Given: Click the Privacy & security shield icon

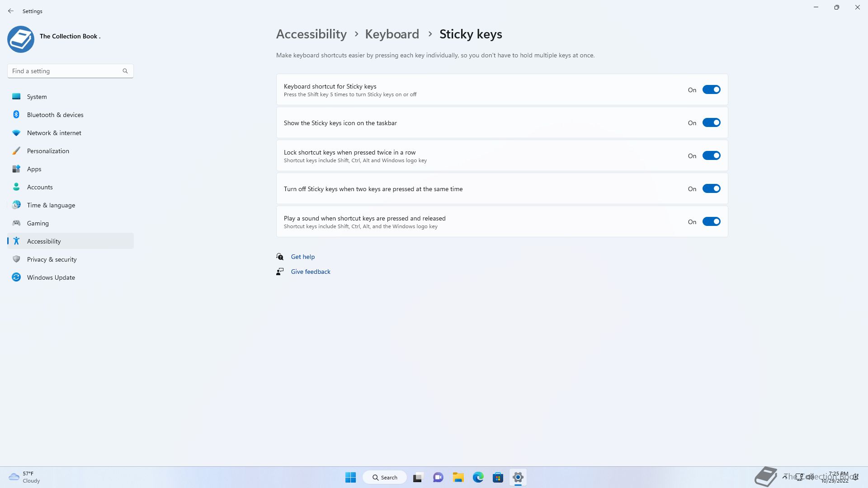Looking at the screenshot, I should [x=16, y=259].
